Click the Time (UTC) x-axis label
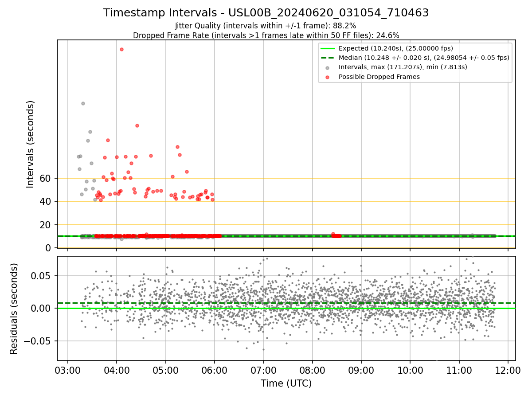Screen dimensions: 532x399 286,383
